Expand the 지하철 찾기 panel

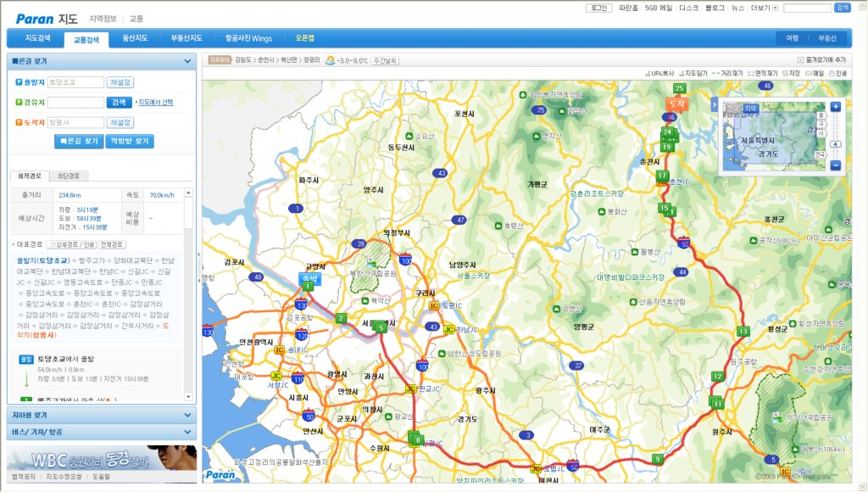[187, 415]
